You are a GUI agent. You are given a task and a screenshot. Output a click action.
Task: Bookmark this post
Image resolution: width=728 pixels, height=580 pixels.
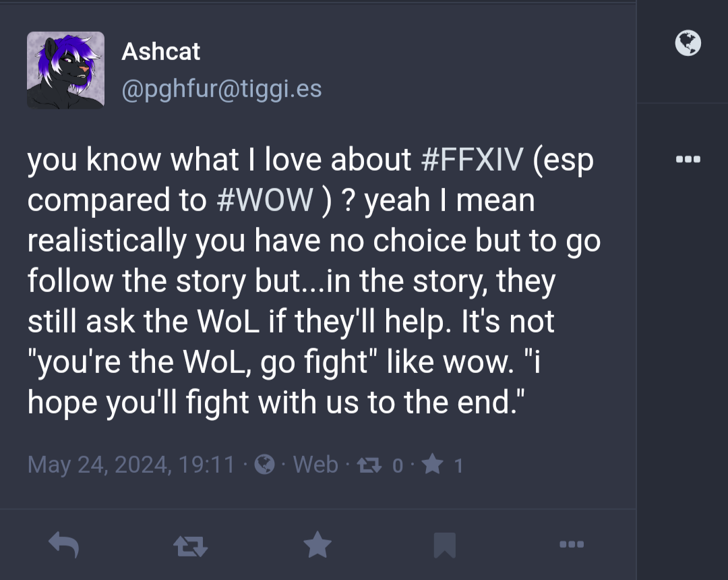point(445,545)
